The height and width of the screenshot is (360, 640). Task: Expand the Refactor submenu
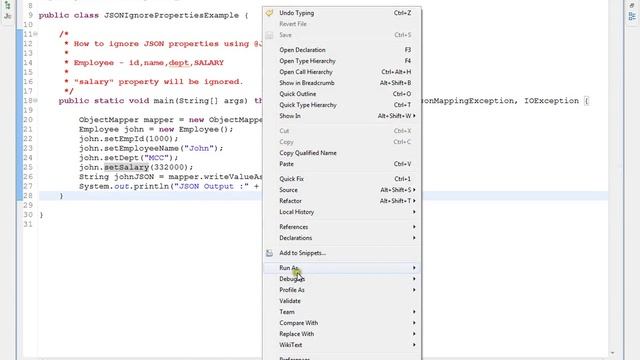[x=342, y=201]
